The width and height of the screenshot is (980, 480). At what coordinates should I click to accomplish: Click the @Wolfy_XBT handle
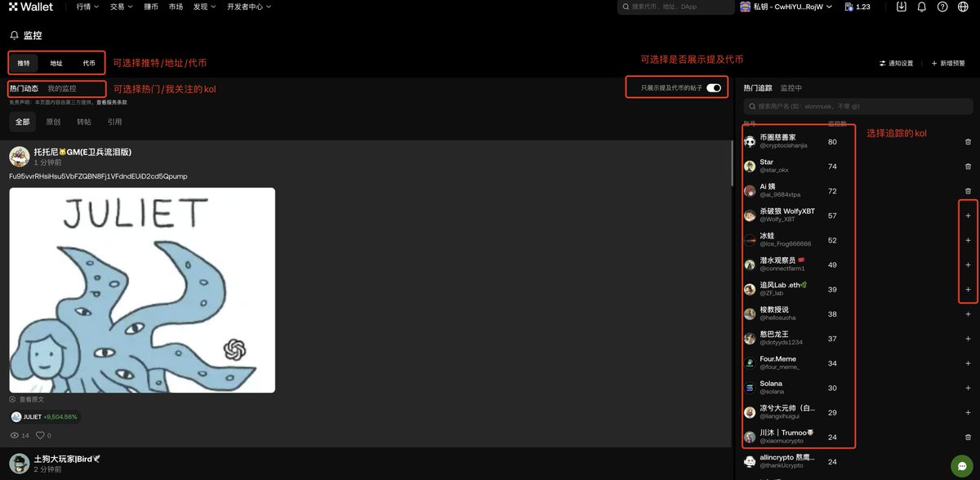coord(777,219)
